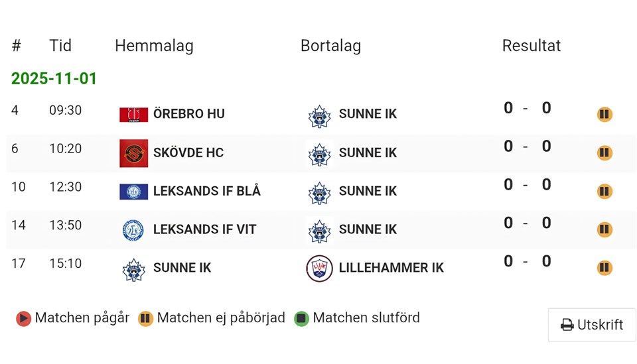Click status icon for match 17

click(x=604, y=268)
